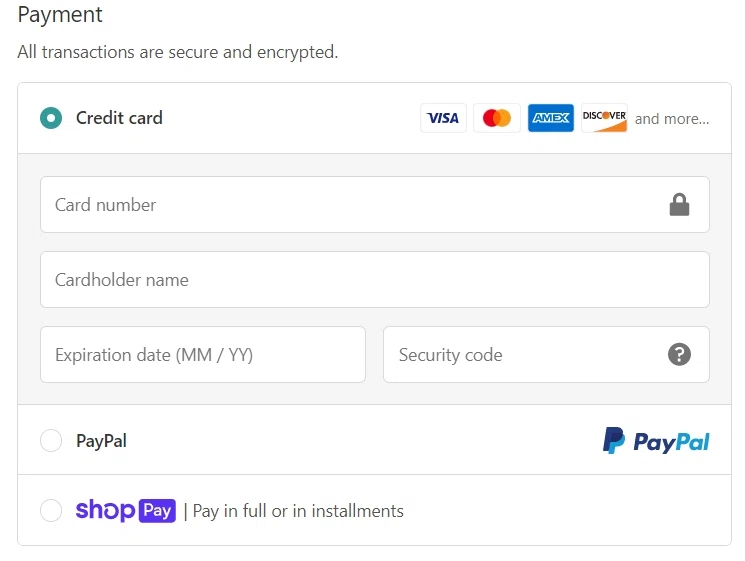Click into the Security code field
Image resolution: width=745 pixels, height=561 pixels.
tap(520, 354)
